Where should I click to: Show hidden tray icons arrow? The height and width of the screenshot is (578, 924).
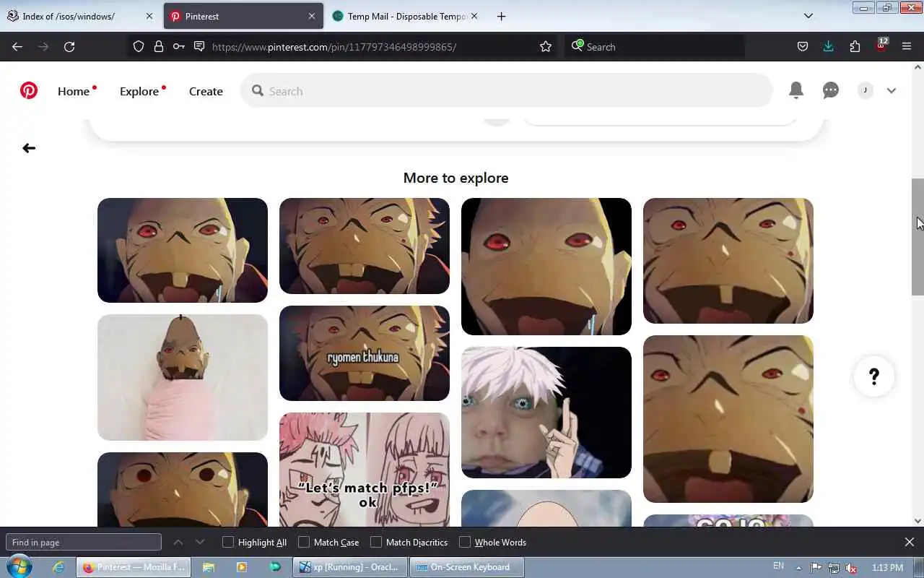pos(798,568)
